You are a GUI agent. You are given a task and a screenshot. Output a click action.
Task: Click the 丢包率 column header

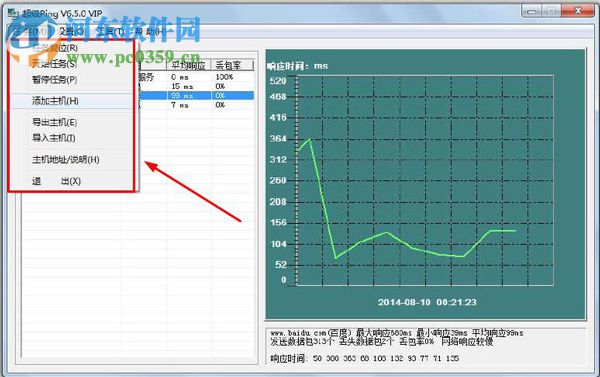click(232, 65)
